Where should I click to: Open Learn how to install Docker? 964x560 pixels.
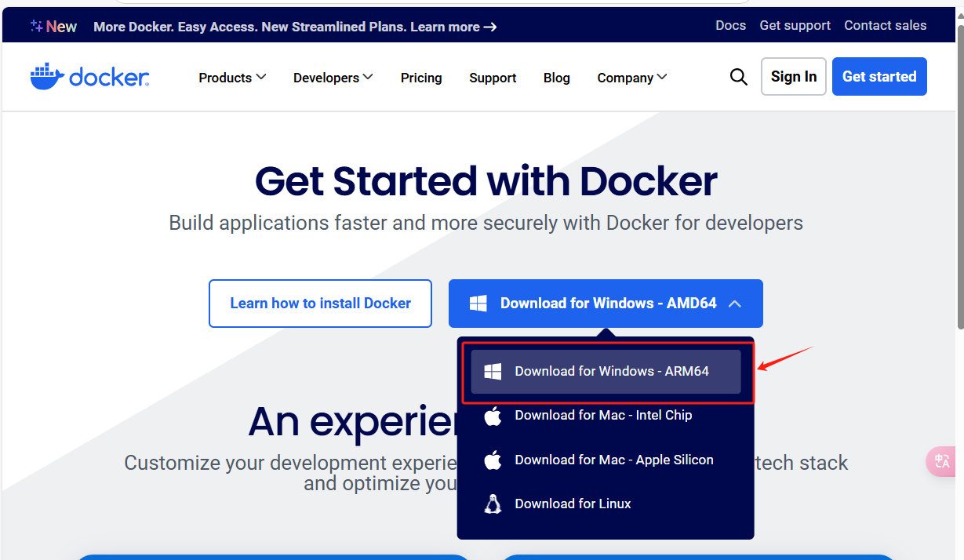point(320,304)
